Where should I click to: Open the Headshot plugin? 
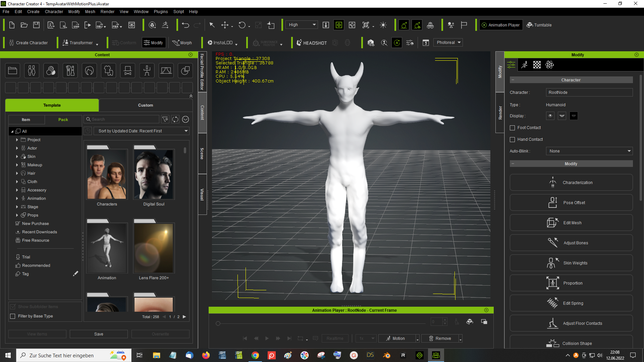(312, 43)
